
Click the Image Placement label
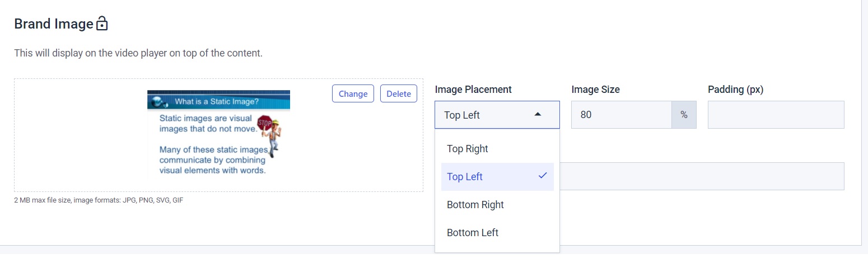click(x=473, y=89)
